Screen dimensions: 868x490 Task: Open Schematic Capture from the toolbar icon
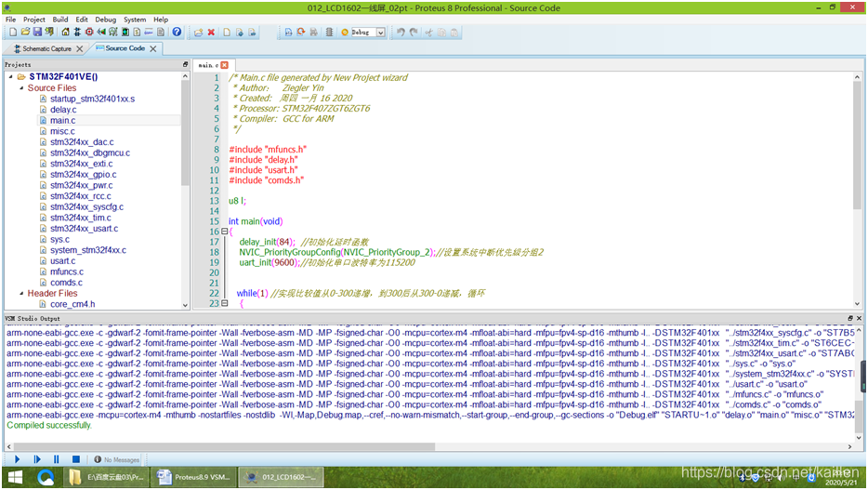pyautogui.click(x=77, y=33)
